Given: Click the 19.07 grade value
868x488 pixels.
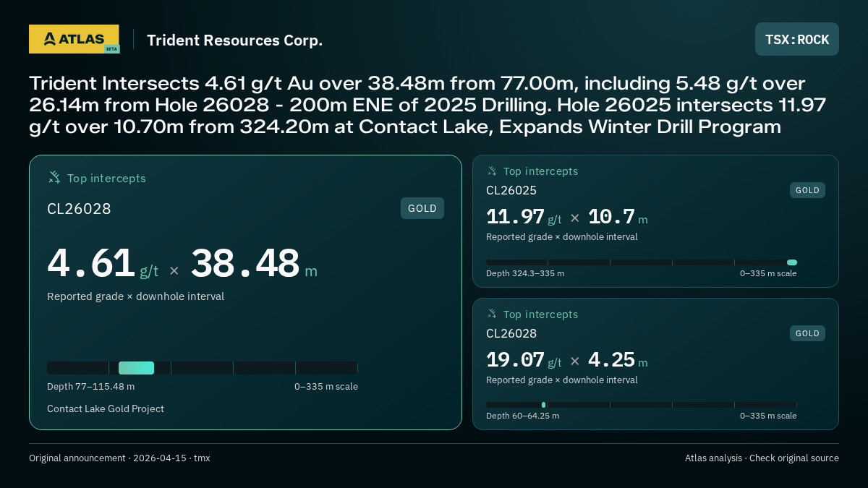Looking at the screenshot, I should click(515, 360).
